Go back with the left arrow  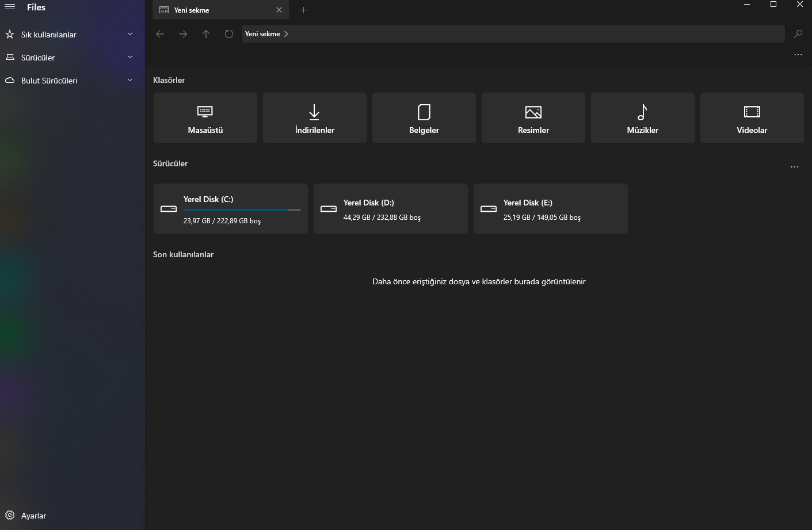(x=160, y=34)
